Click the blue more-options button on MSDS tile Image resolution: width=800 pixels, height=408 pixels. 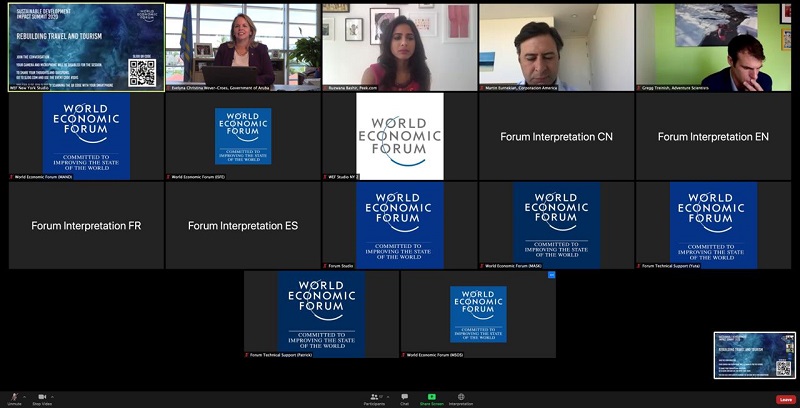tap(551, 275)
